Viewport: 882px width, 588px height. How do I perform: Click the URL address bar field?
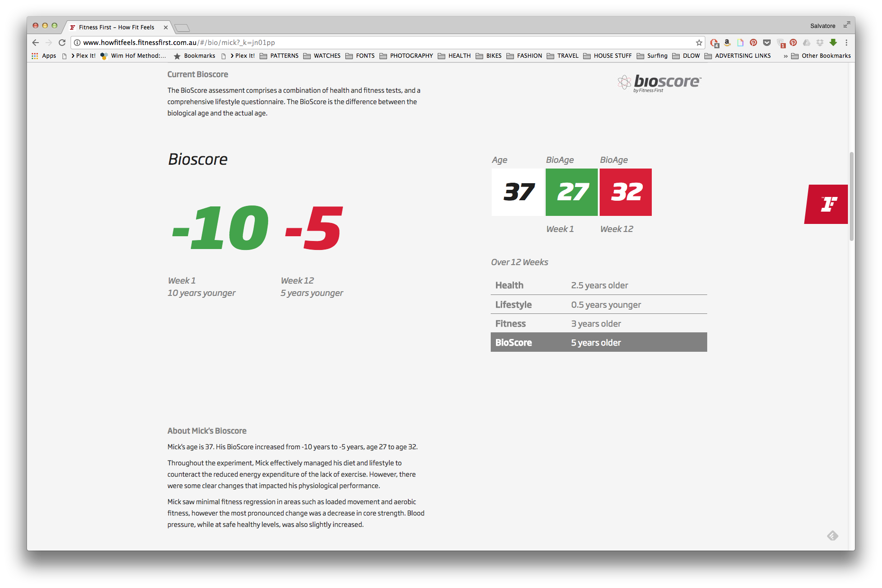379,43
